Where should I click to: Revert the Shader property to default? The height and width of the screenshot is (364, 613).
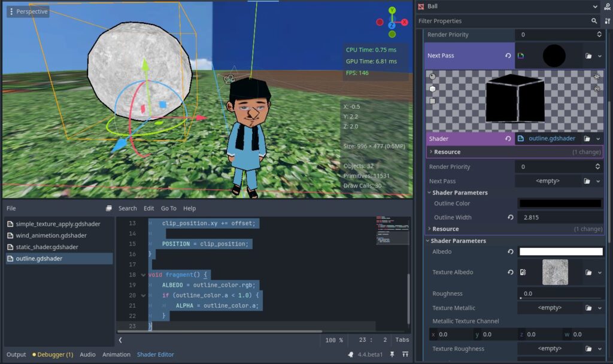pos(508,138)
